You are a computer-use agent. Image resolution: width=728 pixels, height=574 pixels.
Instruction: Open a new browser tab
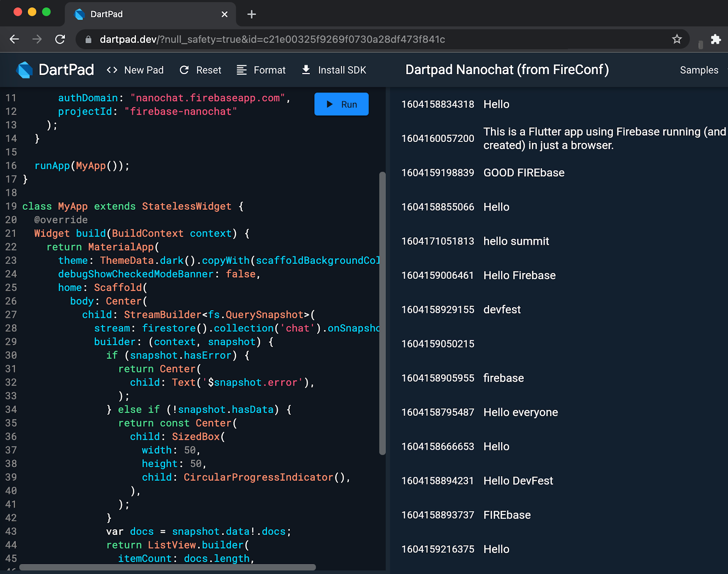tap(252, 15)
